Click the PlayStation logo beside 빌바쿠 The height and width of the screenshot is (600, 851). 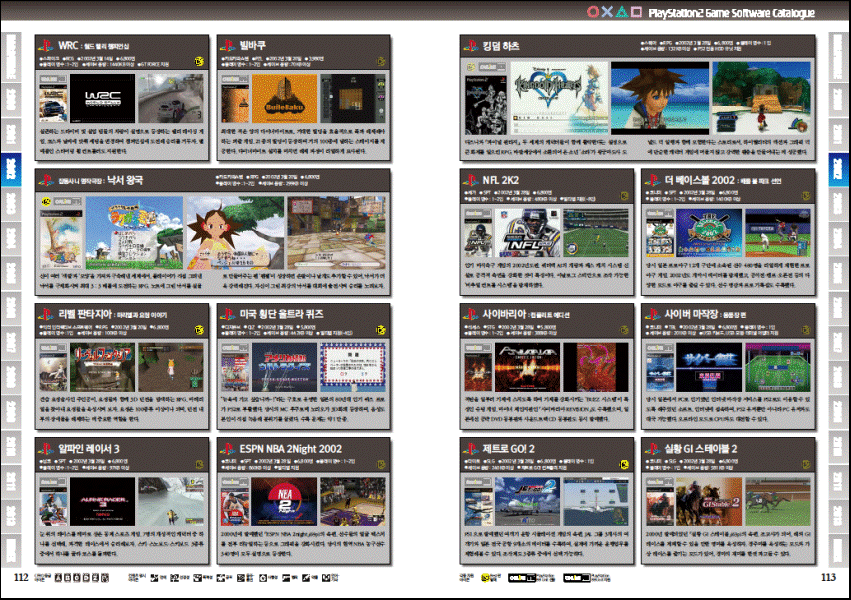coord(228,46)
